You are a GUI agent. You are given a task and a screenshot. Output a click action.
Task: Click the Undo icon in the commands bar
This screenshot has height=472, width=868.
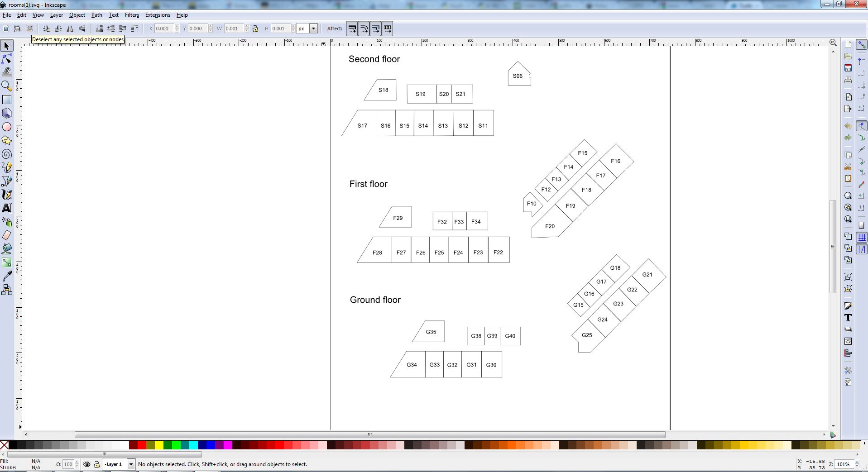[848, 126]
